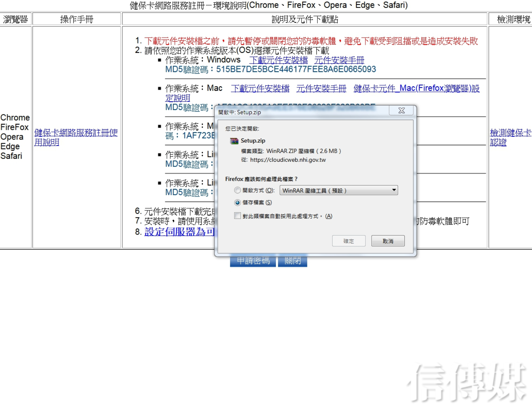Expand the WinRAR application dropdown
The image size is (532, 408).
point(394,190)
